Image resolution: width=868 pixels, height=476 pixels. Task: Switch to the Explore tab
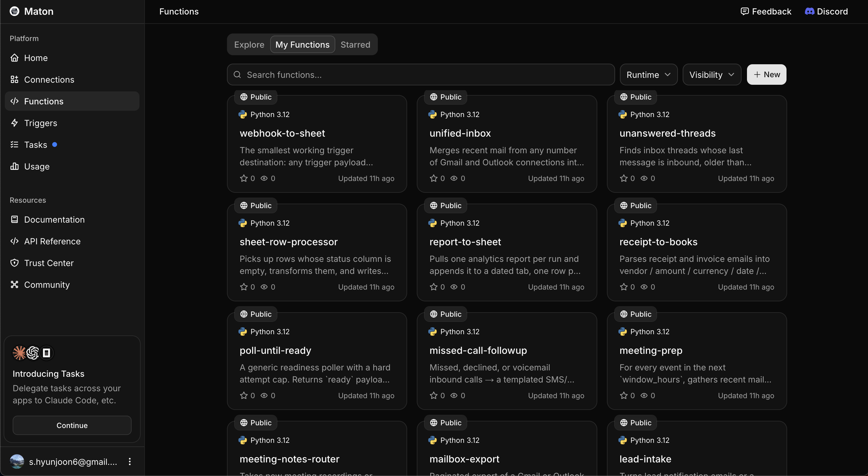coord(249,44)
